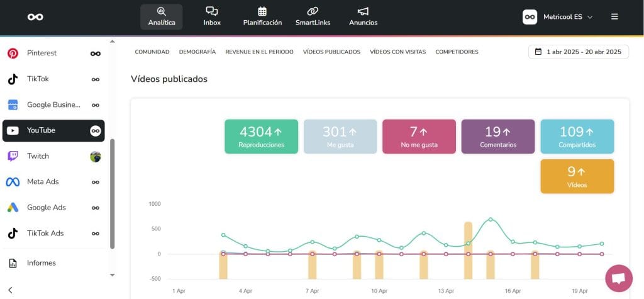Expand the Metricool ES account dropdown
Viewport: 644px width, 299px height.
coord(558,17)
